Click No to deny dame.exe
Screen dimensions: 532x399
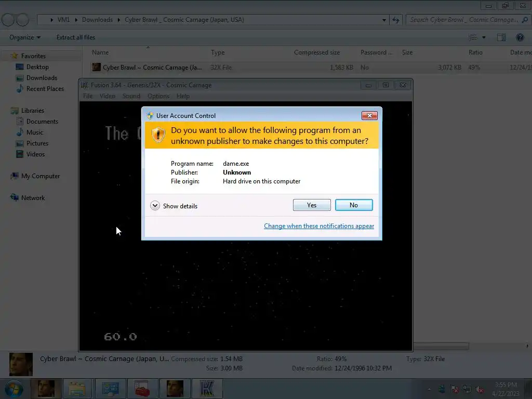tap(354, 205)
